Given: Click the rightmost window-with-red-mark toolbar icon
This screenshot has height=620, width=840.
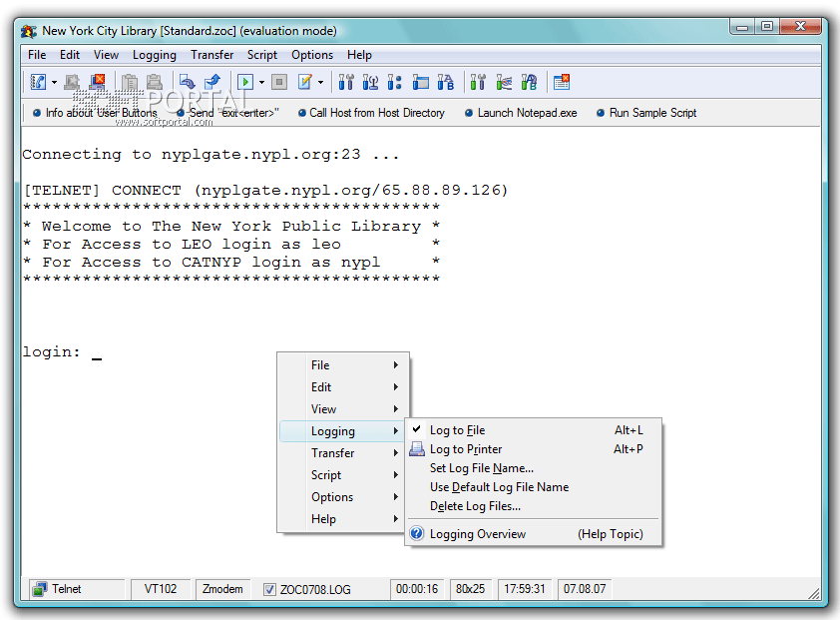Looking at the screenshot, I should click(562, 82).
